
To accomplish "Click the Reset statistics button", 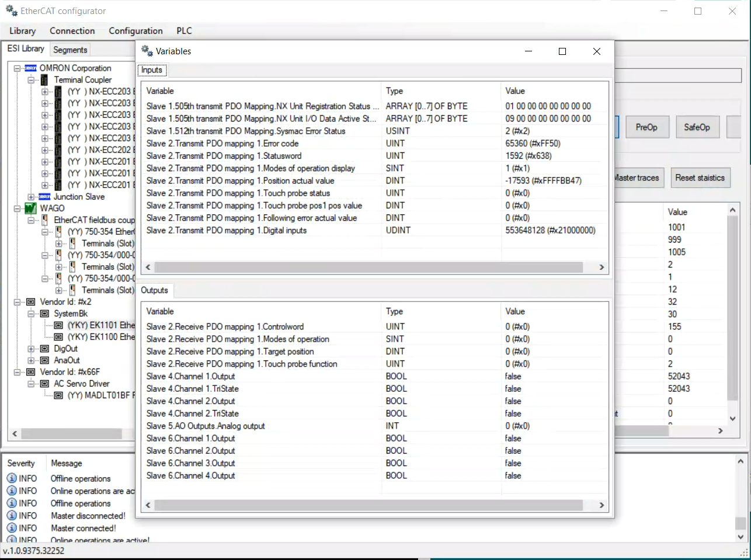I will pyautogui.click(x=700, y=178).
